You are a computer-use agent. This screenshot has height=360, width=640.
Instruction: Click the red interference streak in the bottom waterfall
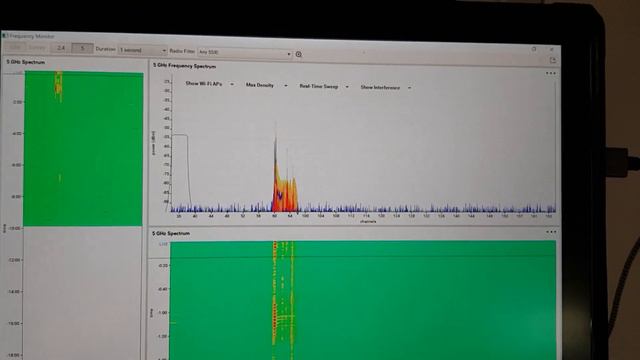[275, 294]
